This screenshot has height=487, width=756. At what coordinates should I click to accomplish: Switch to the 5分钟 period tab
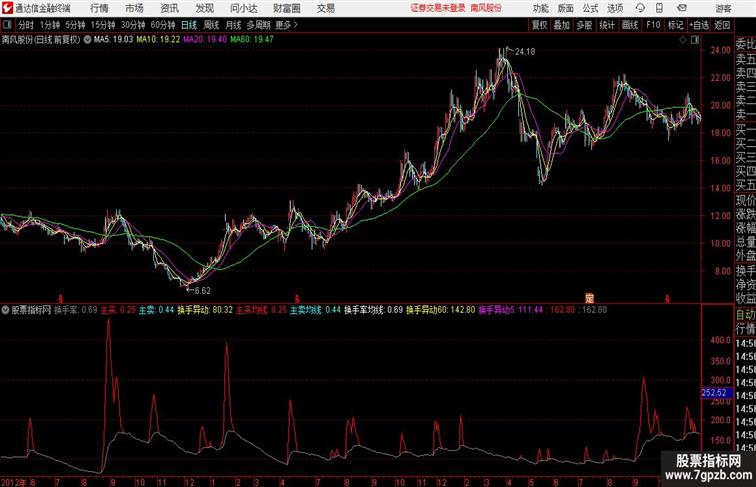[x=75, y=25]
